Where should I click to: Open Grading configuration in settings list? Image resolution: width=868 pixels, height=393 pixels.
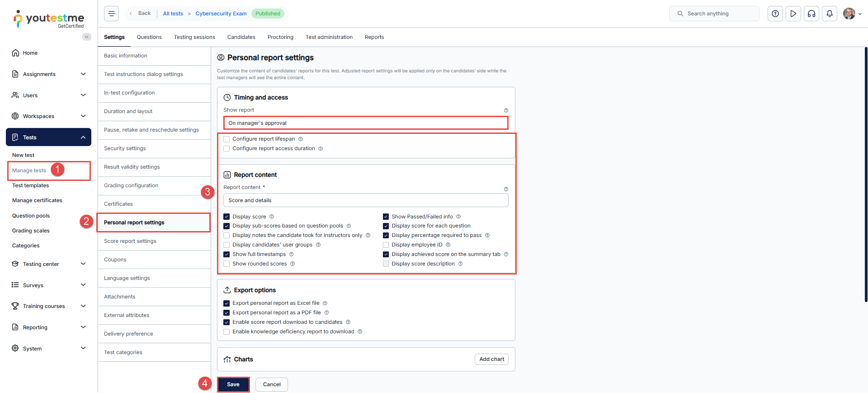154,185
